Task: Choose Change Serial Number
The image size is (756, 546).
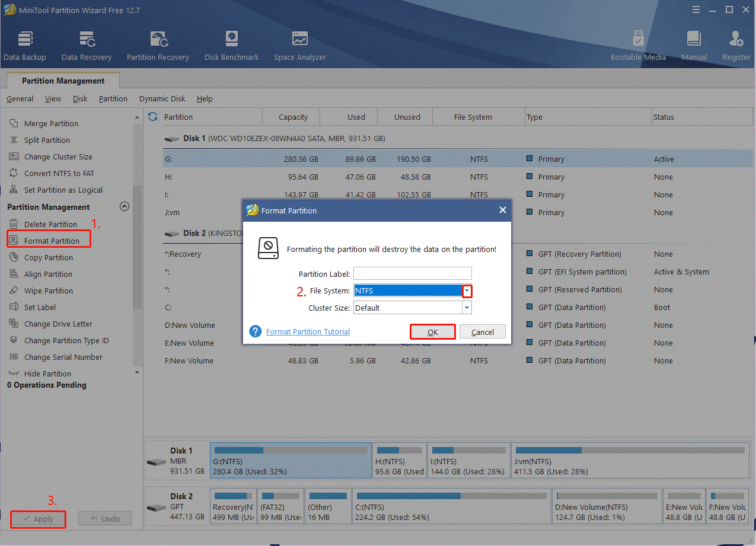Action: pyautogui.click(x=63, y=357)
